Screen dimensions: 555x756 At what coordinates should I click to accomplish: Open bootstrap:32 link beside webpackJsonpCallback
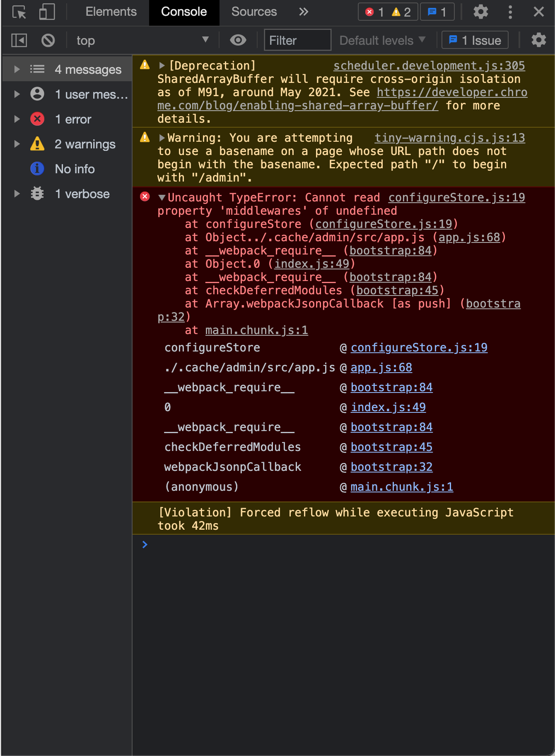pos(391,467)
